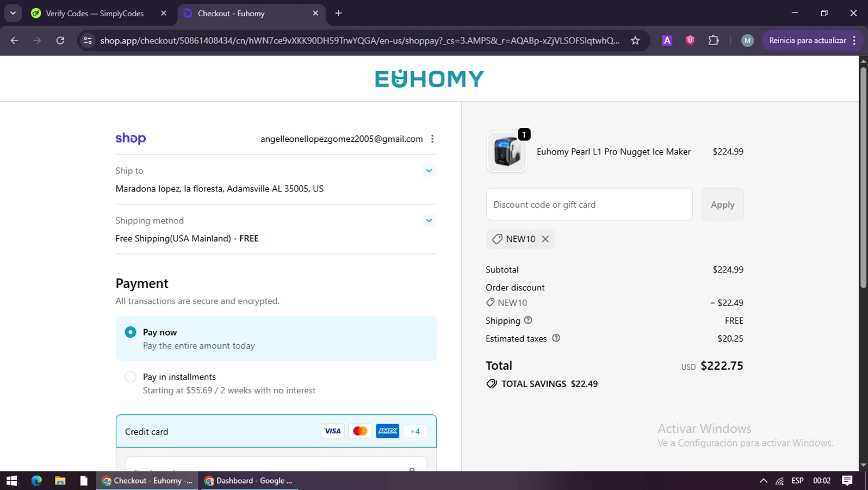The image size is (868, 490).
Task: Remove the NEW10 discount code
Action: tap(545, 239)
